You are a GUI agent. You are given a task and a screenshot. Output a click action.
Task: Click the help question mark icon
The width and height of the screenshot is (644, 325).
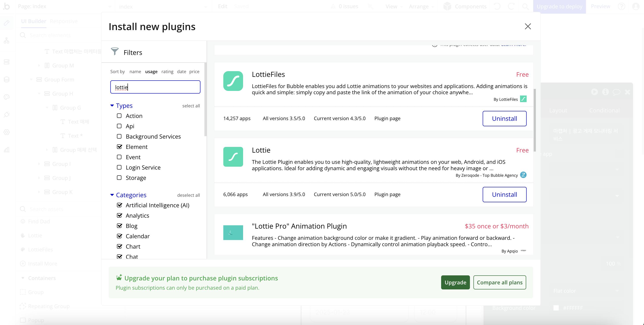[622, 6]
